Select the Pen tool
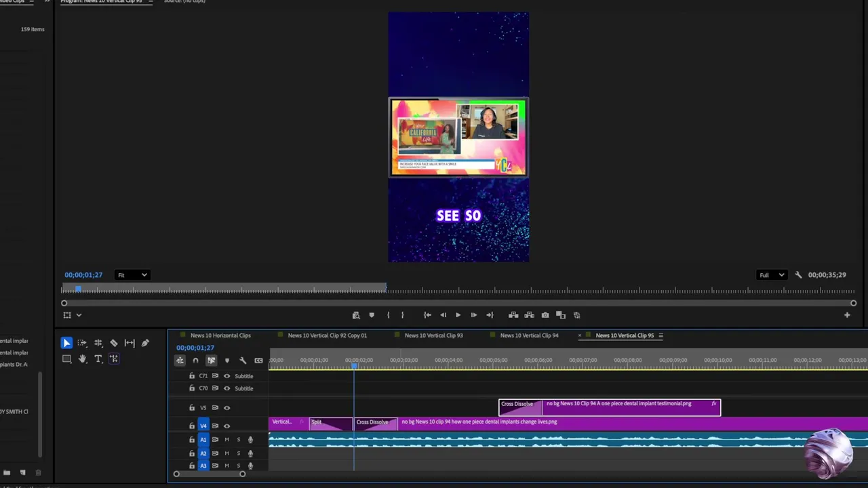 tap(145, 343)
